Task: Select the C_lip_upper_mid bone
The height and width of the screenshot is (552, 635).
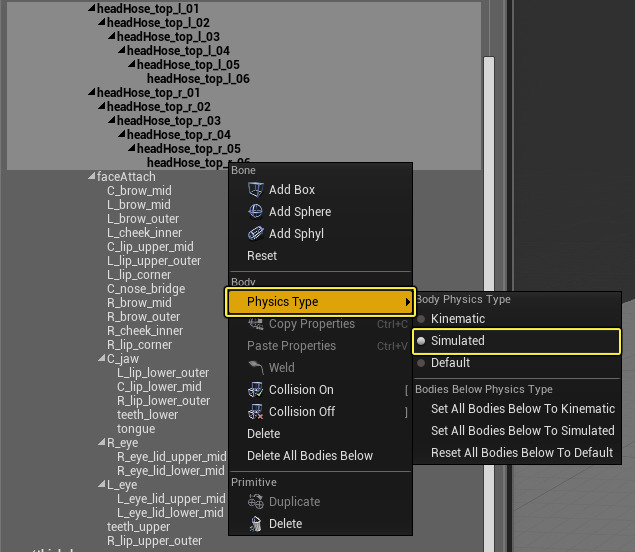Action: [x=150, y=247]
